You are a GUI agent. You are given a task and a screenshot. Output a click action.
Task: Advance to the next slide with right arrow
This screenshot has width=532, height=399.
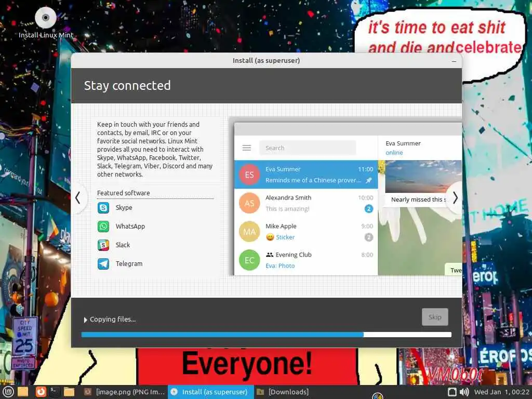pos(455,198)
